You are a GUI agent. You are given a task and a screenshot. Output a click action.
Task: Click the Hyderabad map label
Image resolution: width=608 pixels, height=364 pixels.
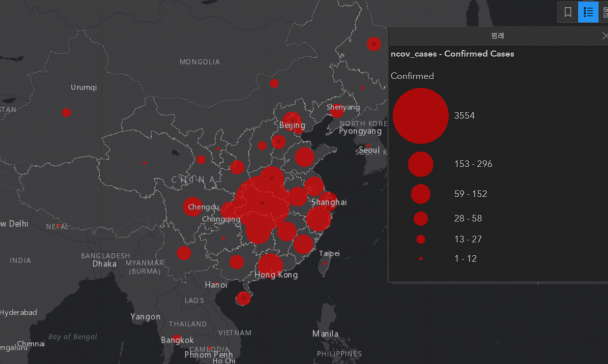19,312
